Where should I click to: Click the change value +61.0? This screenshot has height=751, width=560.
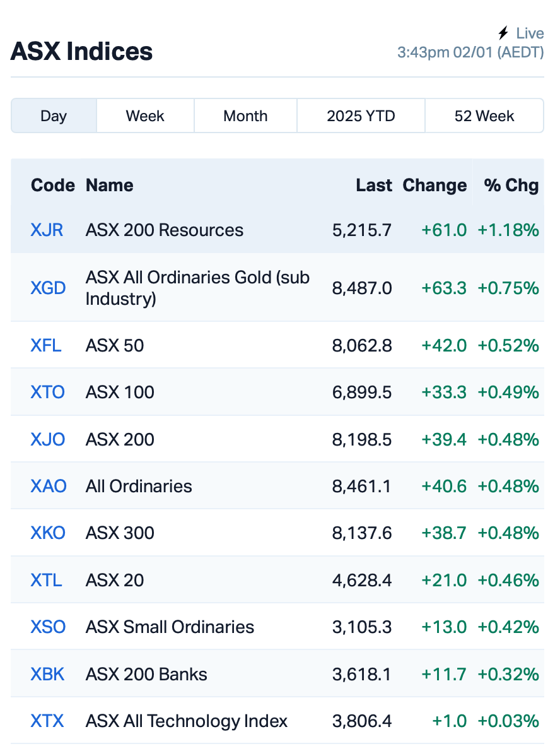point(444,230)
